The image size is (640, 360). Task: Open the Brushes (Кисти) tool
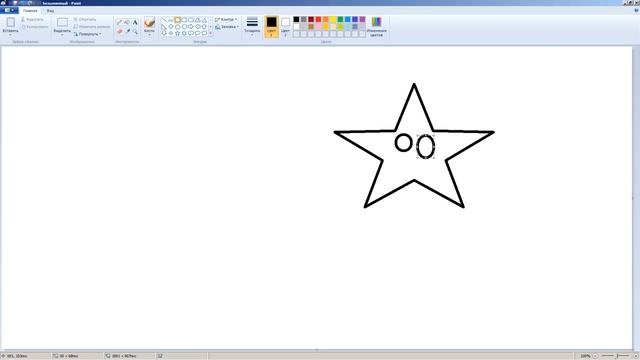point(149,22)
